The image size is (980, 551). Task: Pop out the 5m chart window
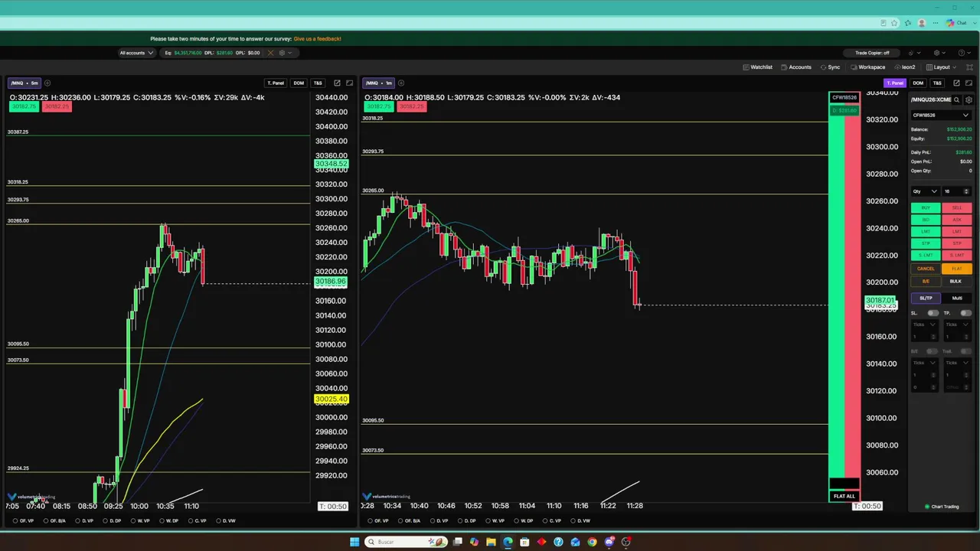click(337, 83)
